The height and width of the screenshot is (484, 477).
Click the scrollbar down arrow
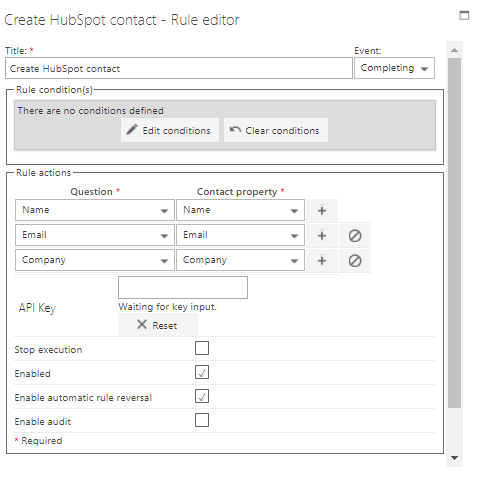[454, 458]
